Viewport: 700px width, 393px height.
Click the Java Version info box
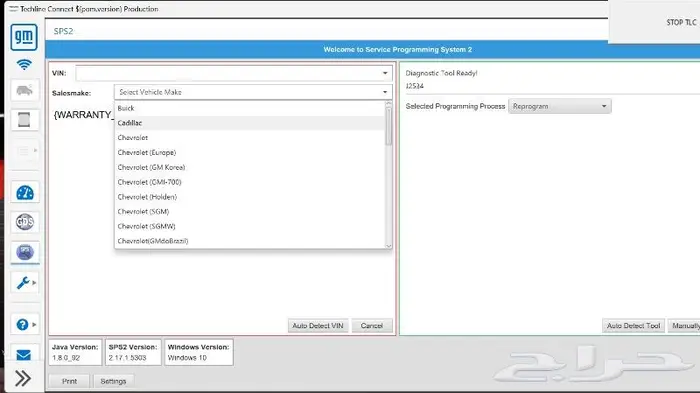tap(75, 352)
